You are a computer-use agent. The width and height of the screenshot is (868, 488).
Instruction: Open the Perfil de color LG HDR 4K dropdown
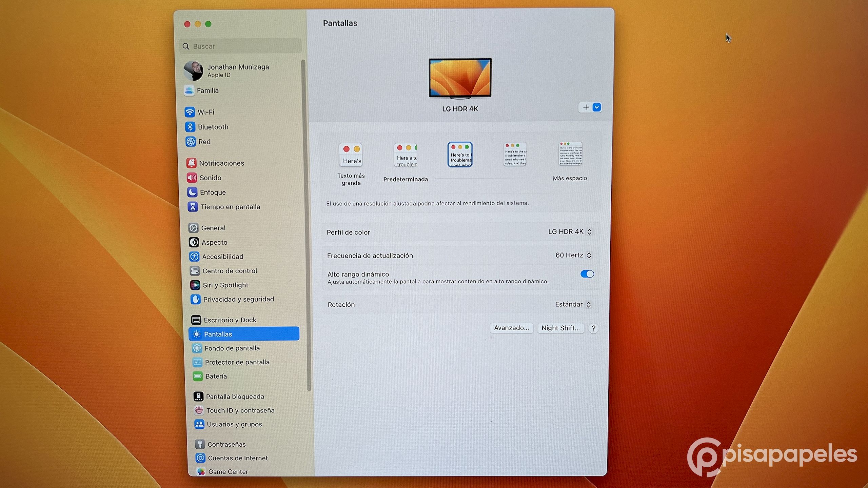[x=570, y=232]
